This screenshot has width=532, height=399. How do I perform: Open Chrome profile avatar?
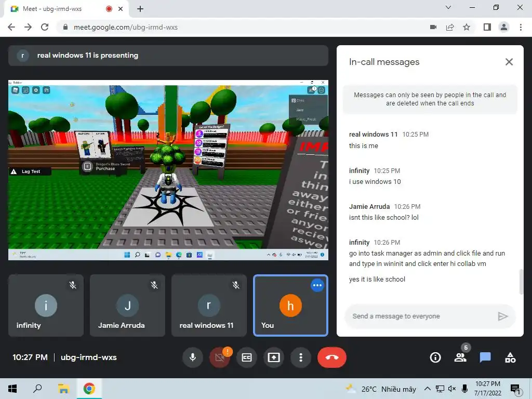(504, 27)
